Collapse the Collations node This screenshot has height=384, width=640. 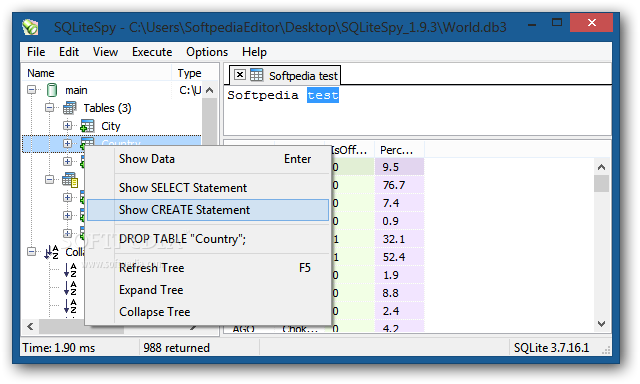[31, 252]
